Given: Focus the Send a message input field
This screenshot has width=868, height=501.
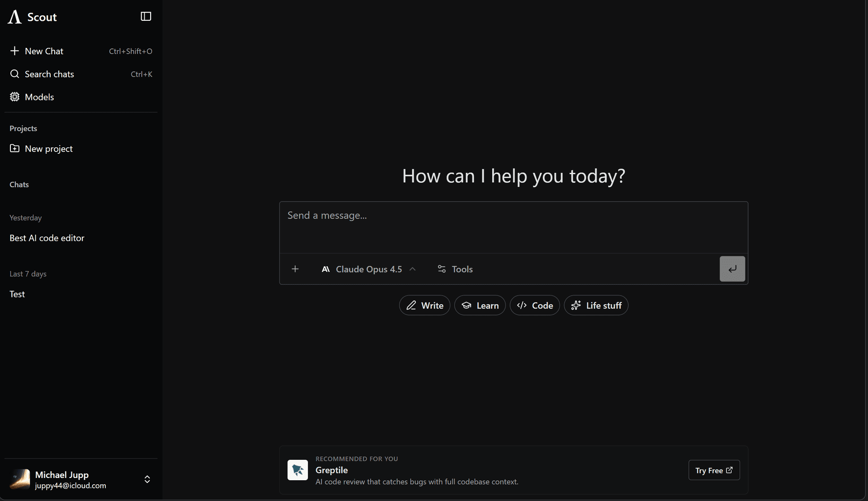Looking at the screenshot, I should [513, 226].
